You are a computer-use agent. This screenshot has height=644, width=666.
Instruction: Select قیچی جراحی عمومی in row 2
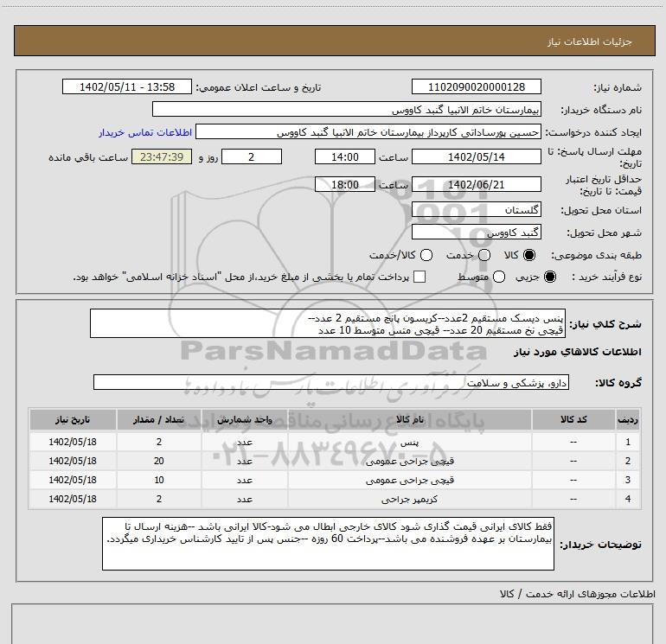(410, 461)
